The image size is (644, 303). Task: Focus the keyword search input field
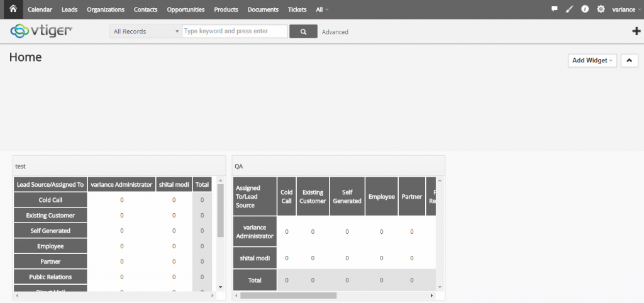click(x=235, y=31)
